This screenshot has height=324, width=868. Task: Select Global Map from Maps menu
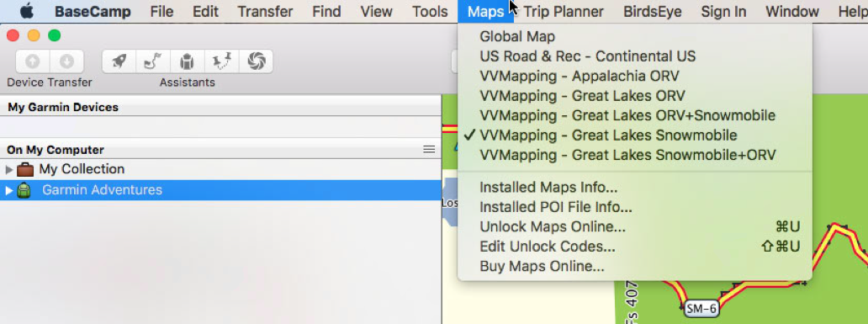click(635, 36)
